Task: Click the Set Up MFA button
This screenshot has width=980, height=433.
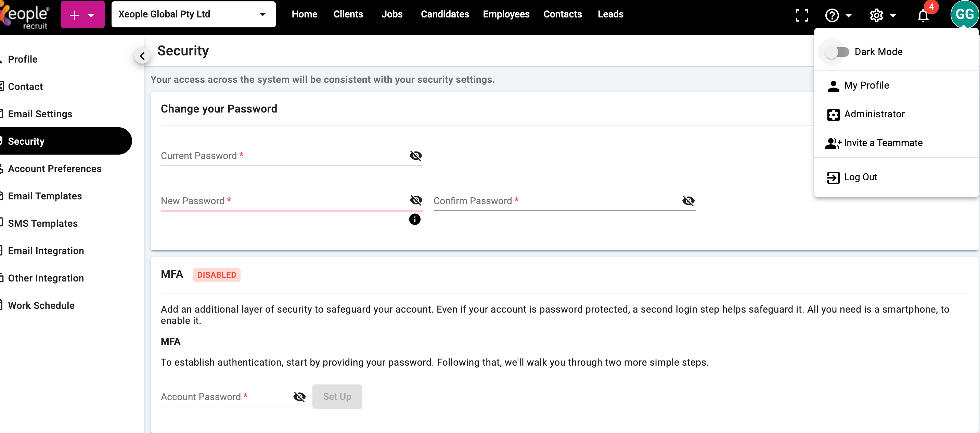Action: coord(337,396)
